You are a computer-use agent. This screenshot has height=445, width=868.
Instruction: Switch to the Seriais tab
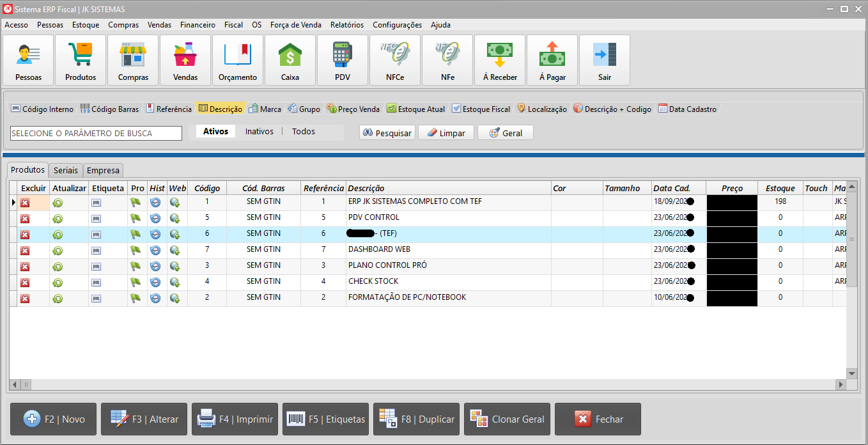click(66, 171)
